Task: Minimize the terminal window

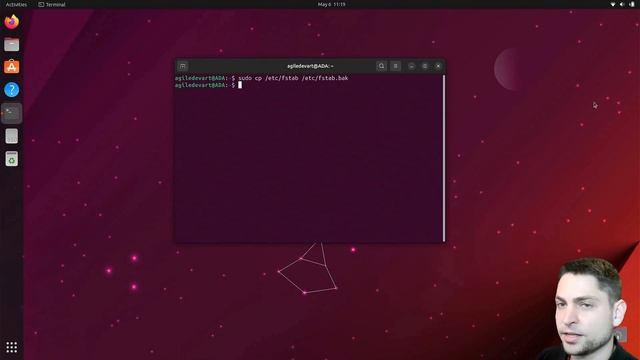Action: [411, 66]
